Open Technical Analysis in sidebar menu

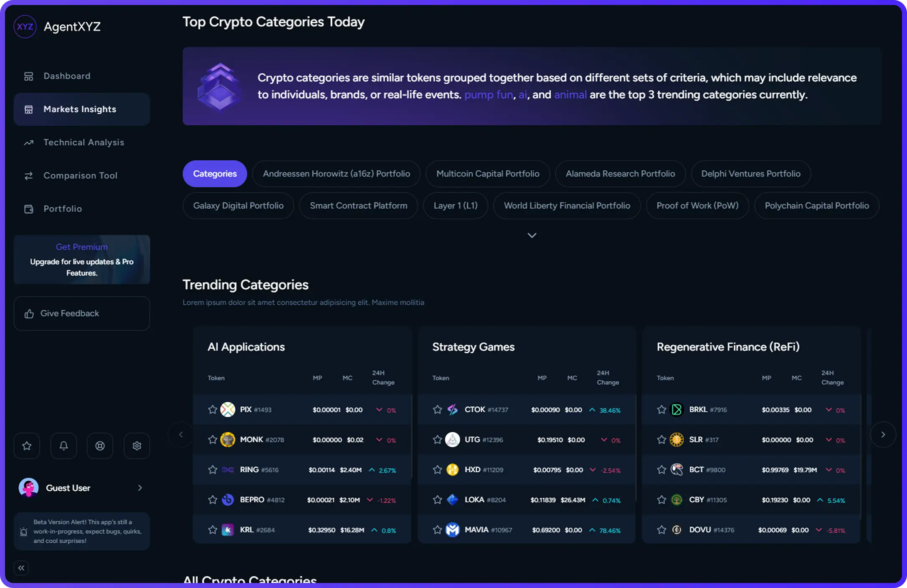[84, 142]
